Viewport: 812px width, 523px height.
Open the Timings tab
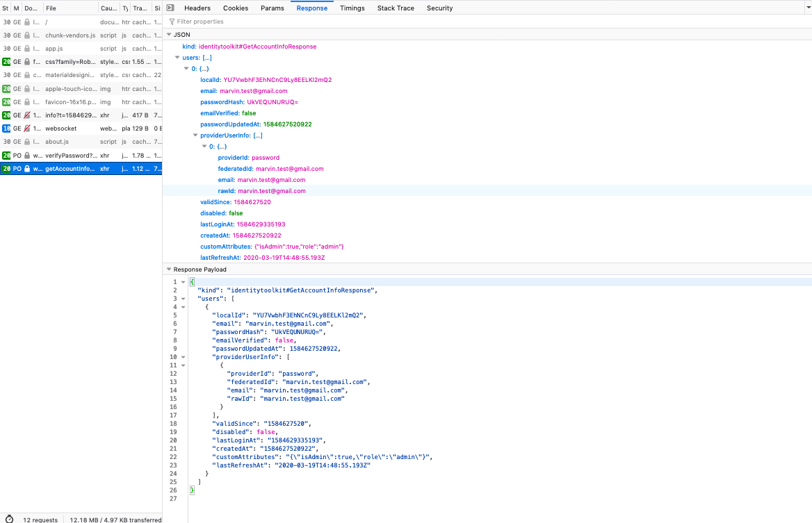[x=352, y=8]
